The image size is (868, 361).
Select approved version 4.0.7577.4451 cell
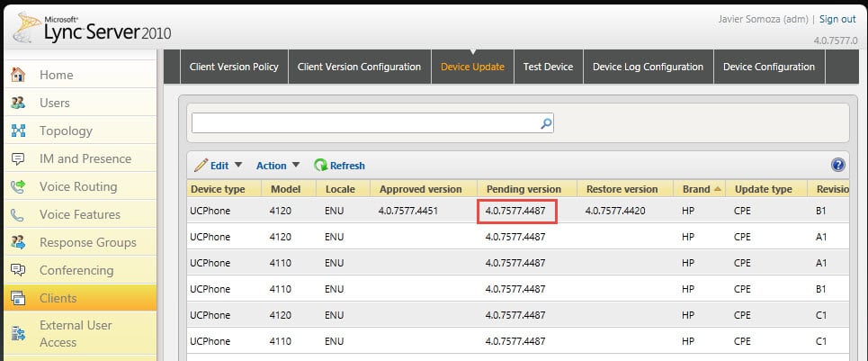[408, 211]
